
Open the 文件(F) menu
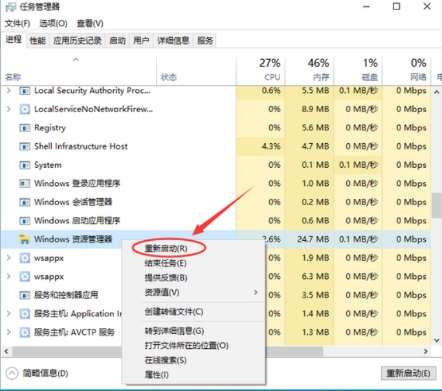click(17, 23)
